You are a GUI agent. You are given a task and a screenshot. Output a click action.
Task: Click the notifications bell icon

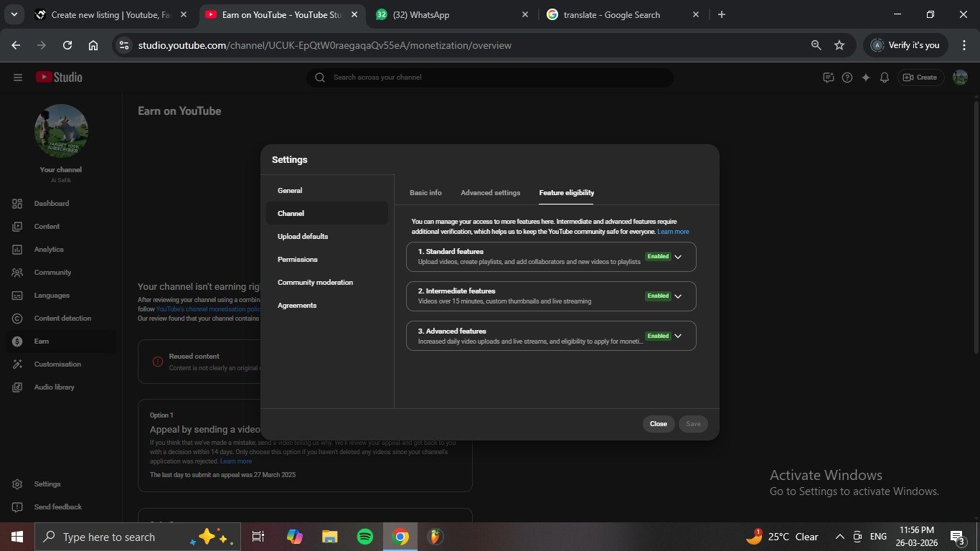pyautogui.click(x=885, y=77)
